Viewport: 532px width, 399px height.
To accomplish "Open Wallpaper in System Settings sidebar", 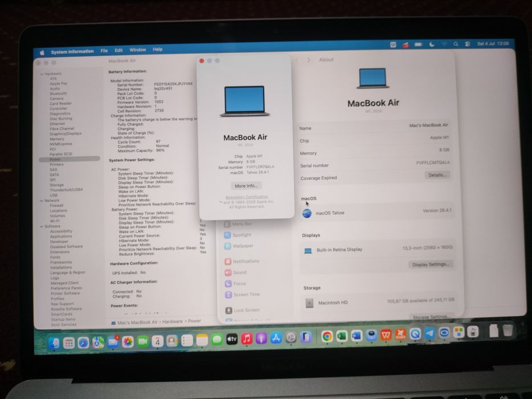I will [238, 246].
